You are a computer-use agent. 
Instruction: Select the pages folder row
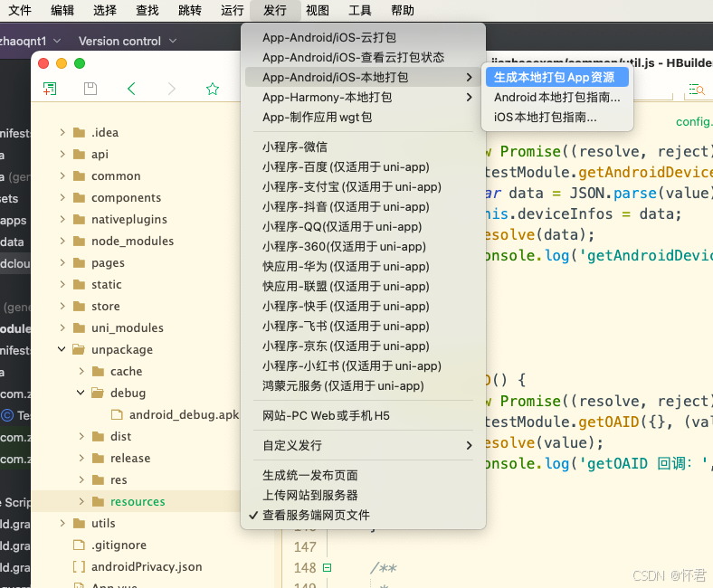[136, 263]
